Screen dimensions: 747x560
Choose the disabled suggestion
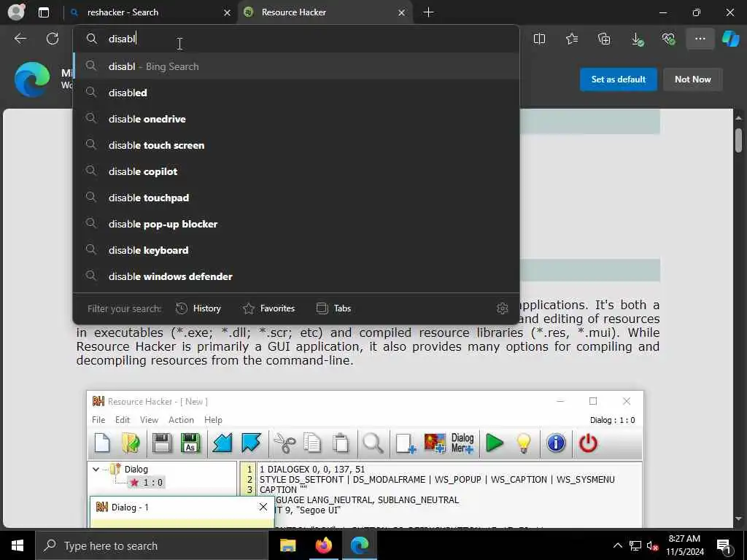click(x=296, y=93)
